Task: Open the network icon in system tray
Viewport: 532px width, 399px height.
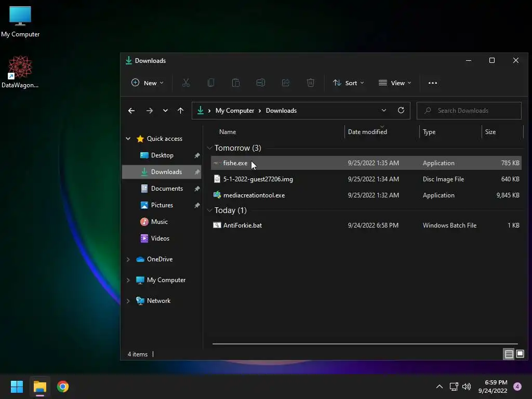Action: click(x=454, y=387)
